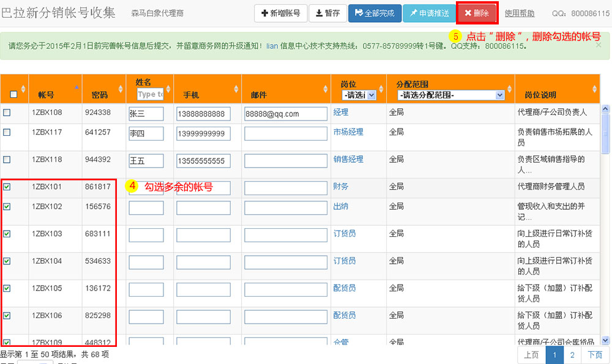
Task: Check the box for account 1ZBX118
Action: tap(7, 160)
